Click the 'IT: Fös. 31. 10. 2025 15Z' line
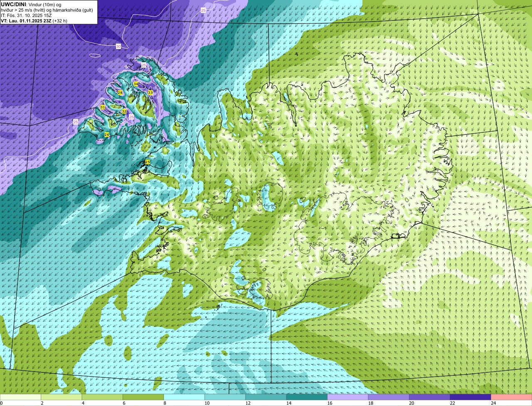The height and width of the screenshot is (406, 532). pyautogui.click(x=27, y=15)
